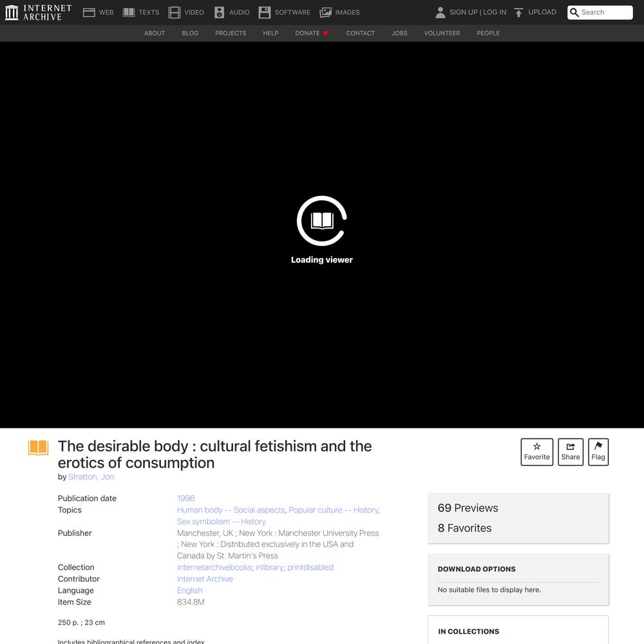Open the IMAGES menu label
The height and width of the screenshot is (644, 644).
click(347, 12)
